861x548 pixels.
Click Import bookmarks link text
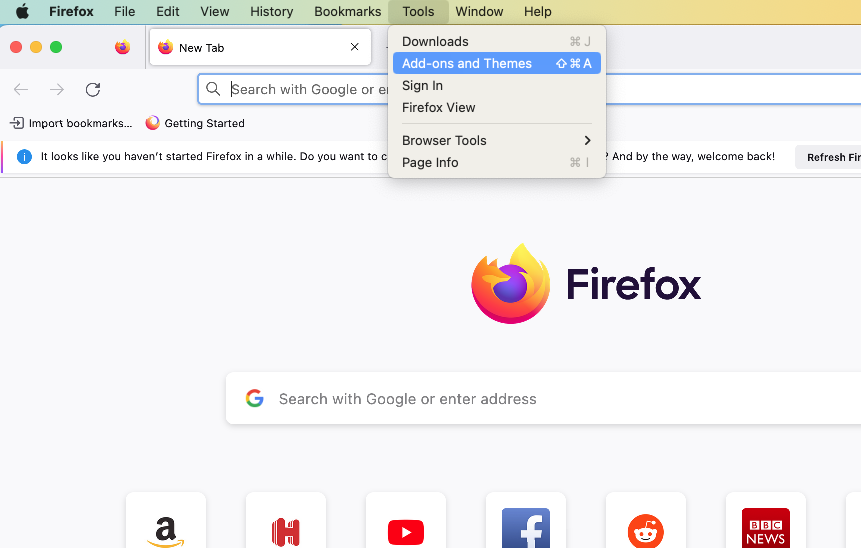click(x=81, y=123)
